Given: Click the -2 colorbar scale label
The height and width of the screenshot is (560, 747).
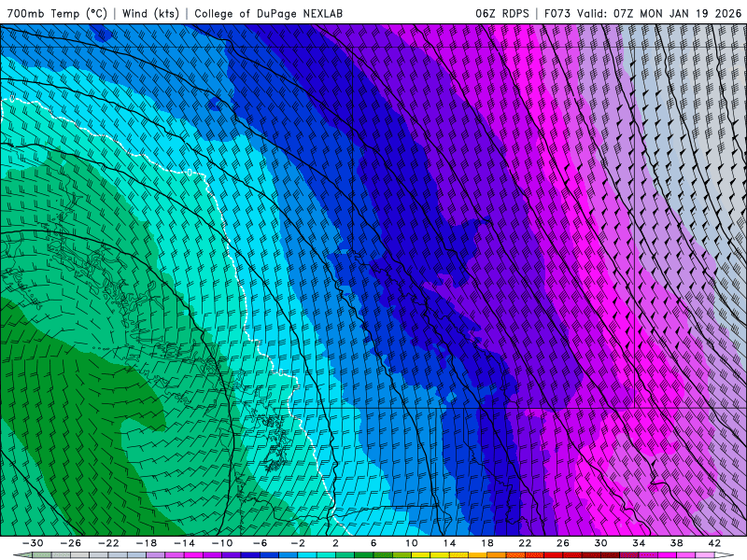Looking at the screenshot, I should [x=298, y=543].
